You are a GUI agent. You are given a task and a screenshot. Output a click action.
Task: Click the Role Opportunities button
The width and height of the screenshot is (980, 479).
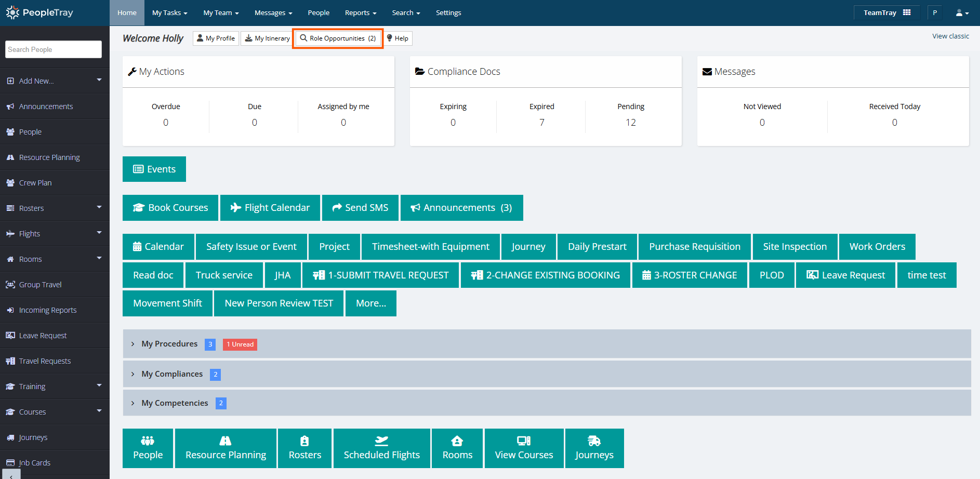click(x=338, y=38)
